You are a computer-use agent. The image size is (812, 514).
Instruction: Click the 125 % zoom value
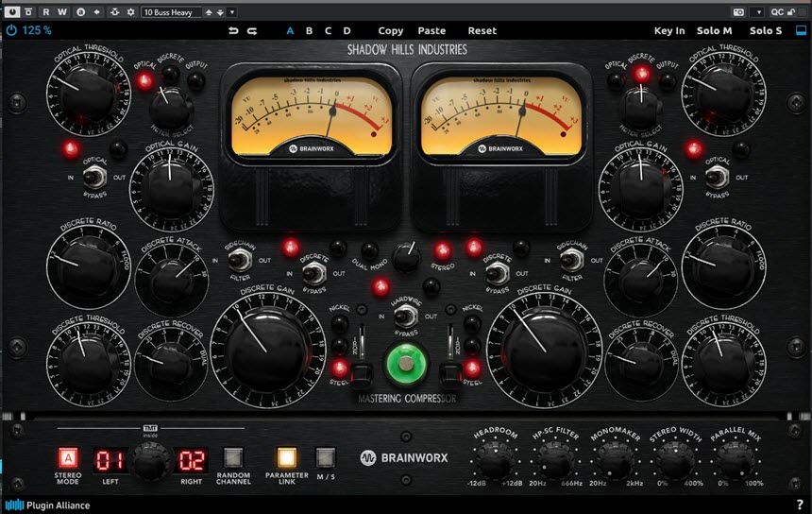pos(36,30)
